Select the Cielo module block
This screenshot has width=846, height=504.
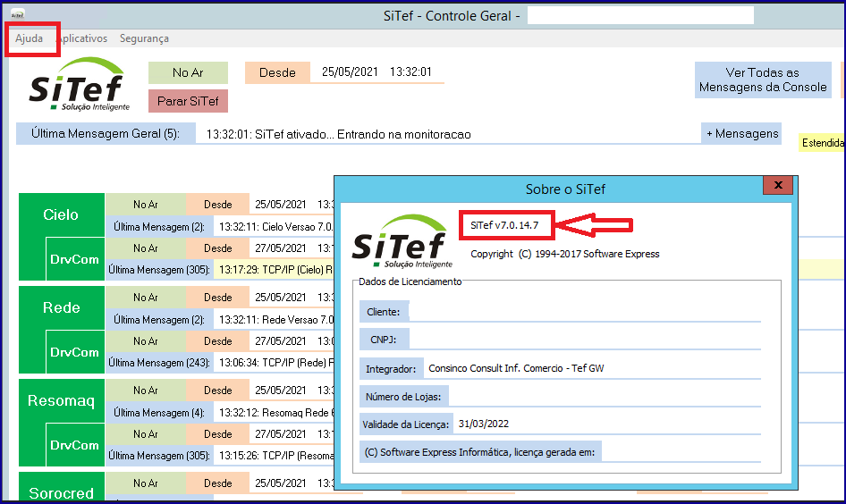[x=61, y=214]
